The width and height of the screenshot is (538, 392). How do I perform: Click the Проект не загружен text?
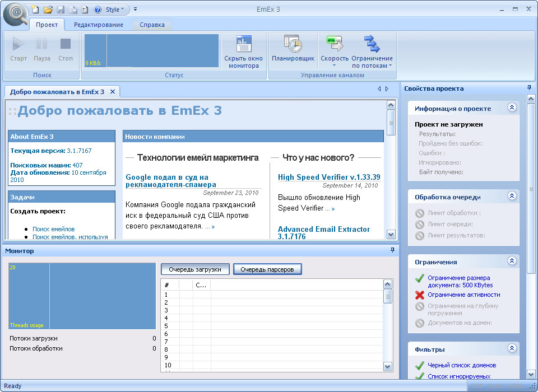coord(449,124)
